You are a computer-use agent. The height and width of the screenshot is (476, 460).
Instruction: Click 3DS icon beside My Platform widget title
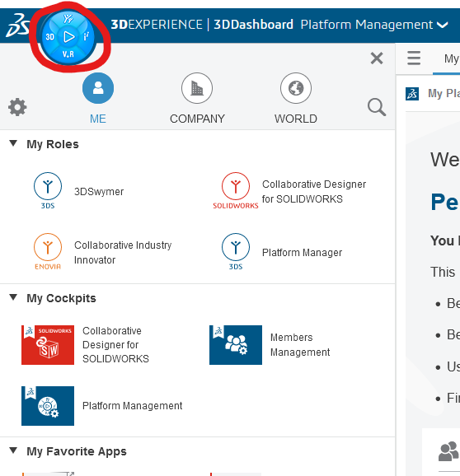pos(412,94)
